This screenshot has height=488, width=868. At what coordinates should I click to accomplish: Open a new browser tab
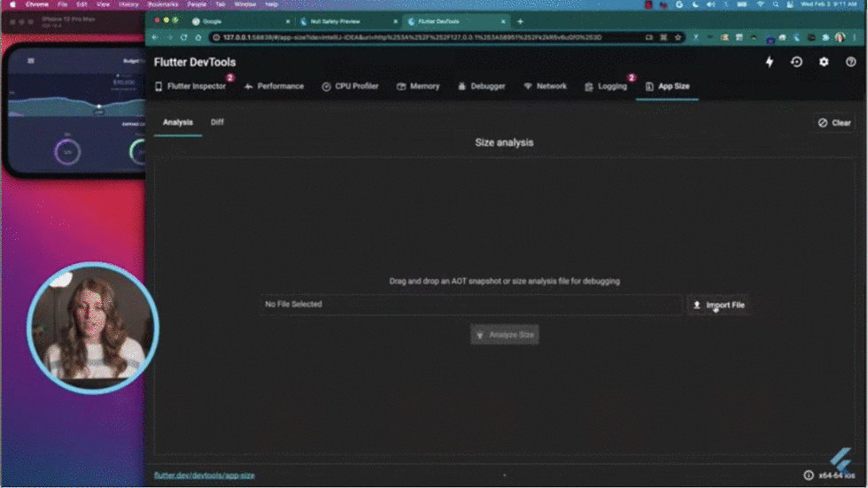click(x=520, y=21)
